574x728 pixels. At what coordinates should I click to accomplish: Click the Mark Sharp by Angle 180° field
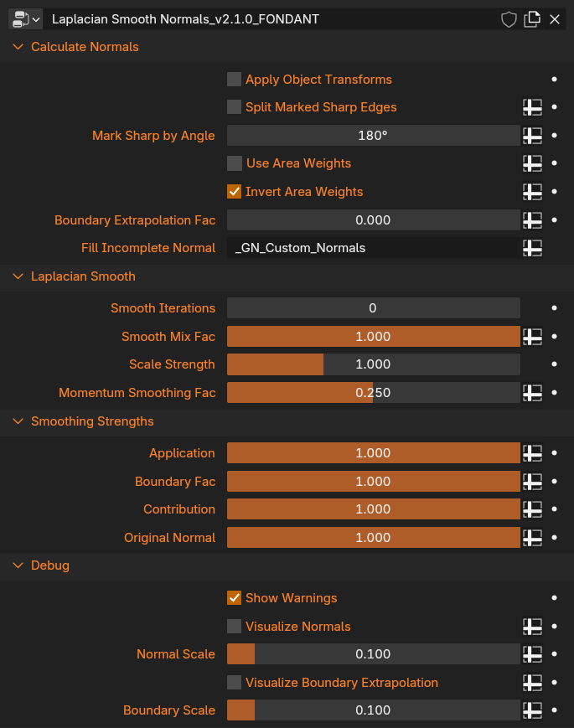click(x=374, y=136)
